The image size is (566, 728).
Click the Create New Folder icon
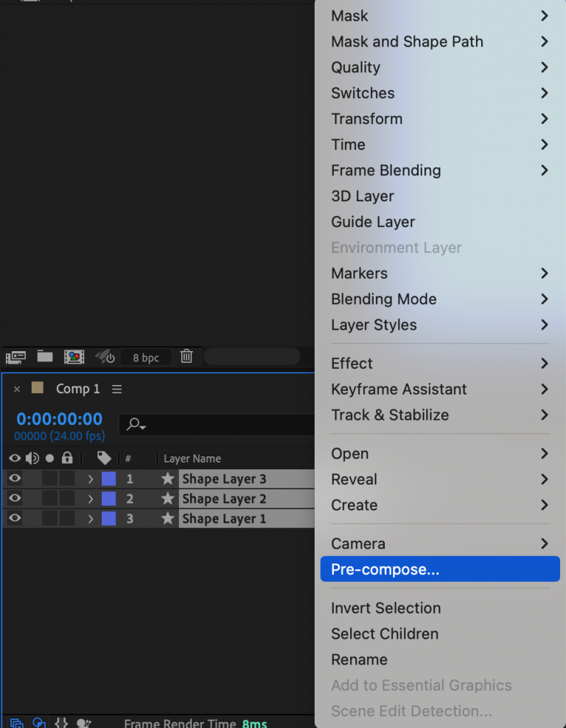[44, 357]
